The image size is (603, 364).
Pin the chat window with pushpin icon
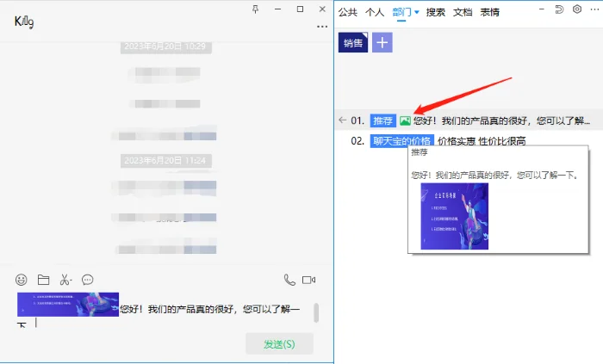pos(255,9)
